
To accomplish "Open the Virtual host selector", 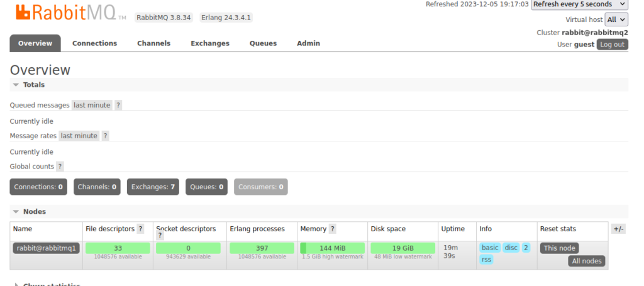I will click(616, 19).
